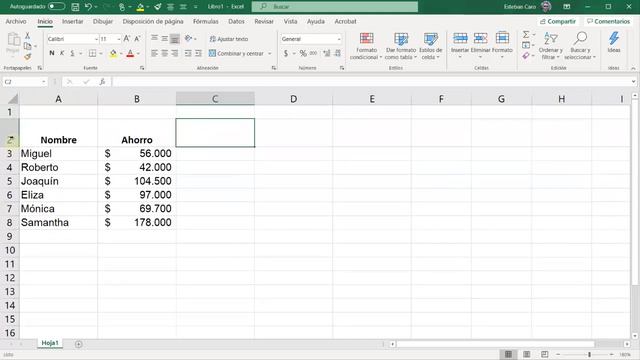Image resolution: width=640 pixels, height=360 pixels.
Task: Toggle Italic (K) formatting
Action: (x=62, y=53)
